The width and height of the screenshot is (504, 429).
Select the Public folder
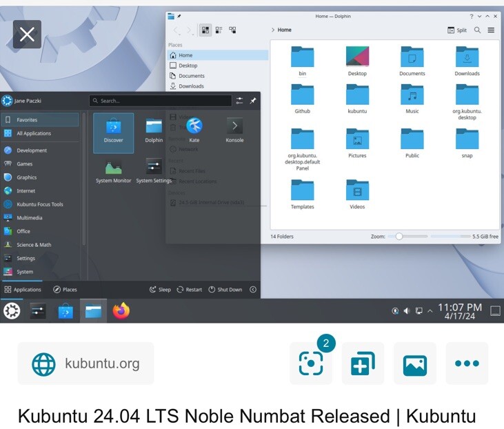pyautogui.click(x=412, y=143)
